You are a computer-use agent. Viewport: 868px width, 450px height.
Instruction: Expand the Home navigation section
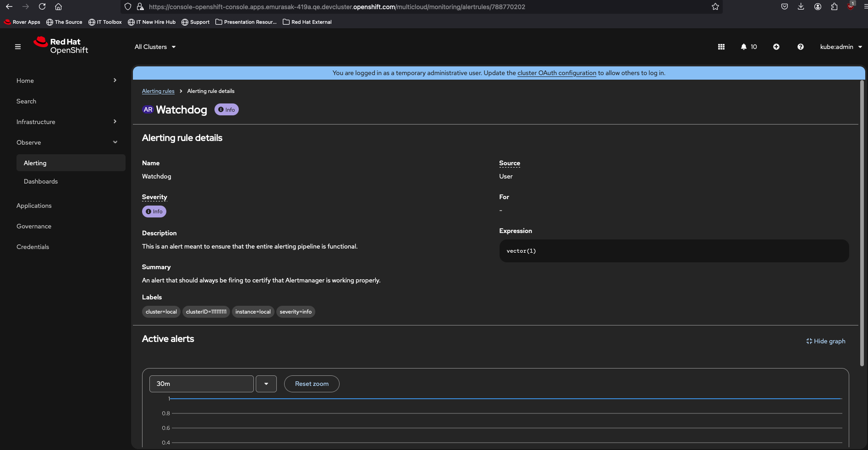click(x=67, y=81)
